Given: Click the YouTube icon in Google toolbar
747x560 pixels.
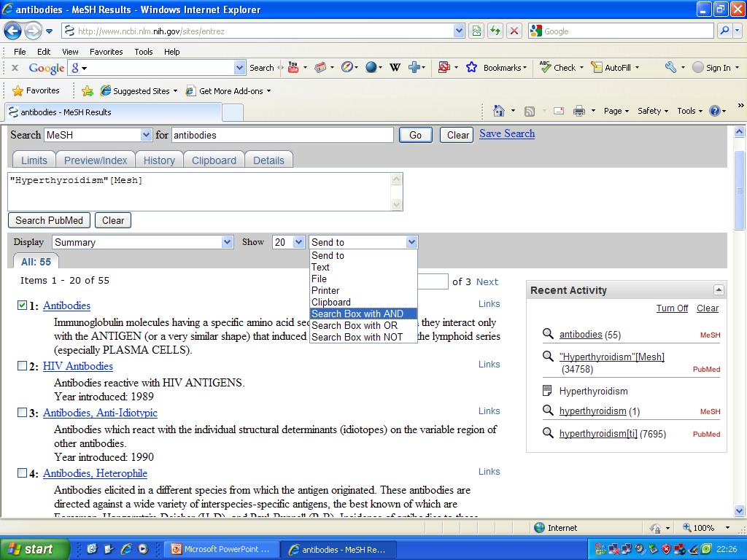Looking at the screenshot, I should point(293,68).
